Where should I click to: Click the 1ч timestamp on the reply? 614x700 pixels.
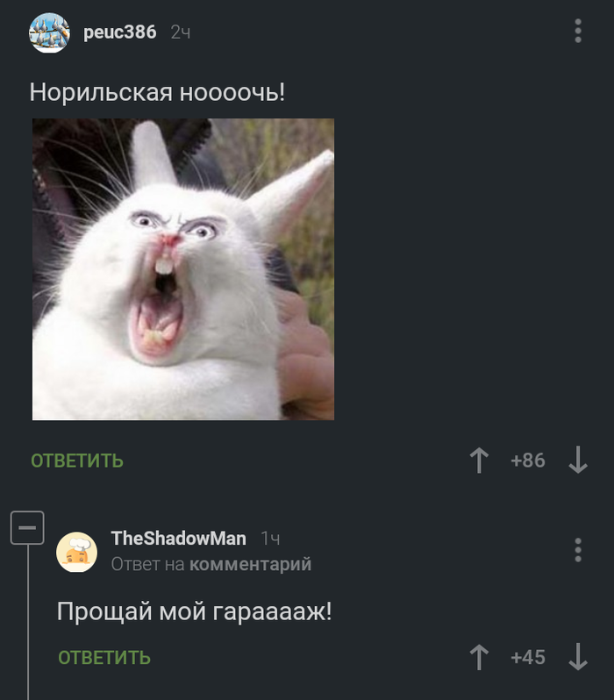(x=270, y=539)
